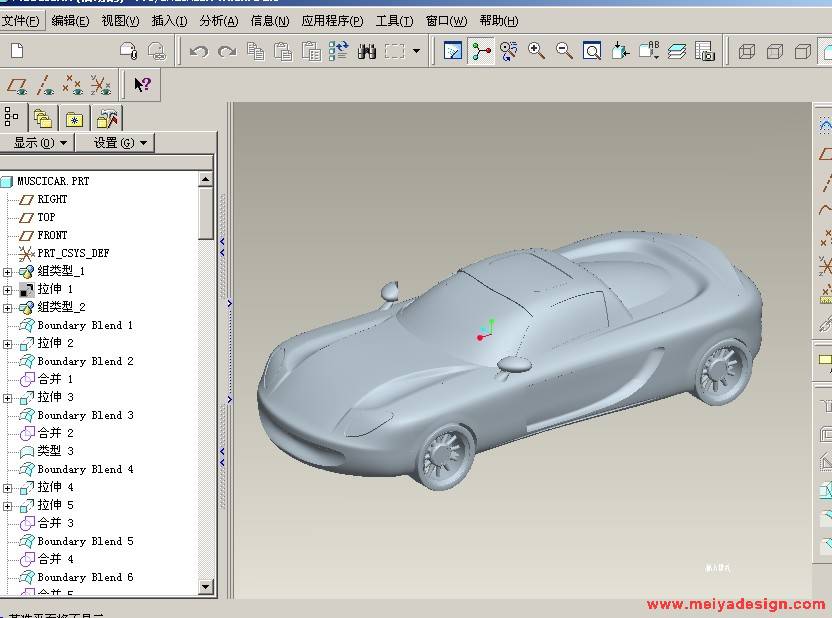Open the 工具(T) menu

[394, 21]
